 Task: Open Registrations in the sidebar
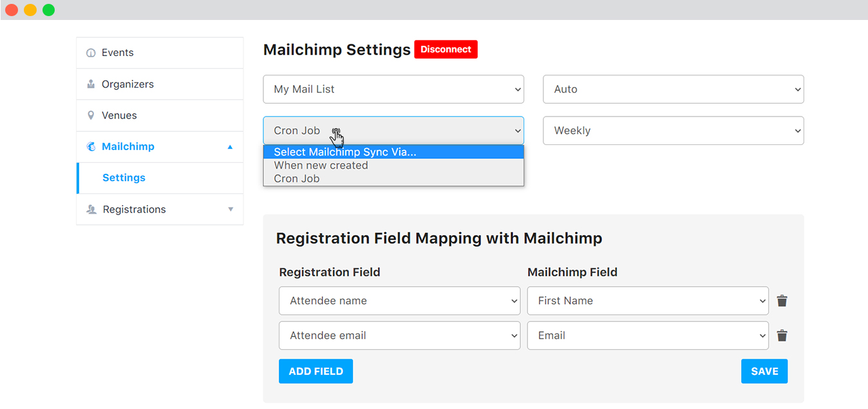(x=160, y=209)
